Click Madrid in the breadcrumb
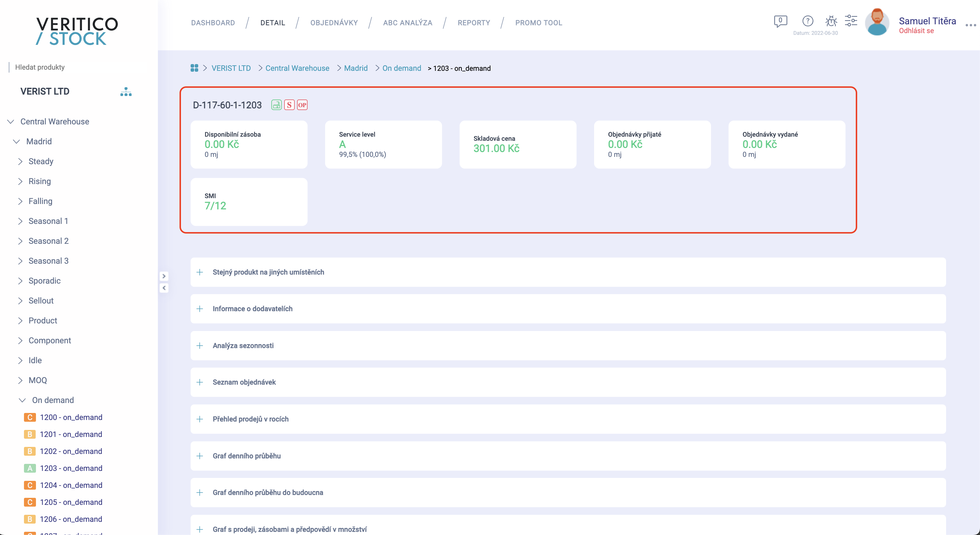The image size is (980, 535). [x=355, y=68]
